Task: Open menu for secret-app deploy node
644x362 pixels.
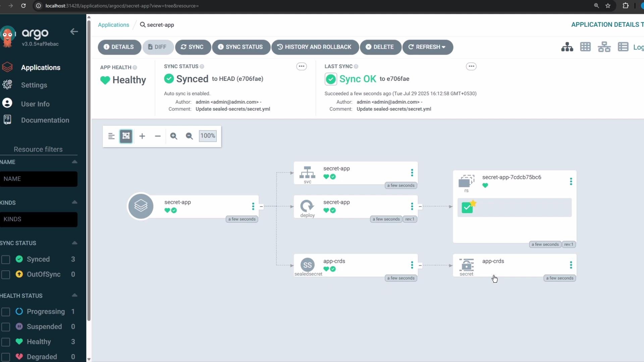Action: tap(412, 206)
